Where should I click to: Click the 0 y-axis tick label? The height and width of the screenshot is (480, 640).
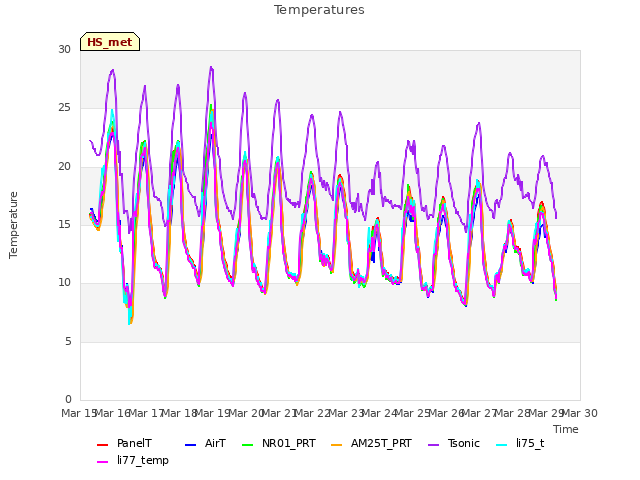(x=68, y=400)
